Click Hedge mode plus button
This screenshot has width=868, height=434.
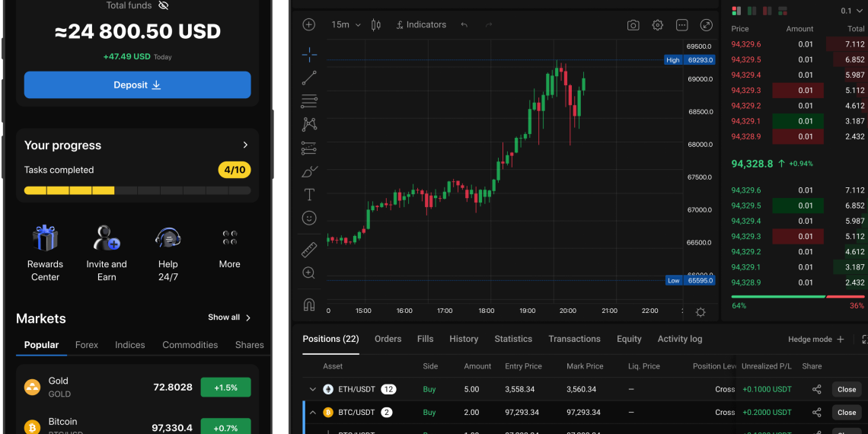point(840,340)
